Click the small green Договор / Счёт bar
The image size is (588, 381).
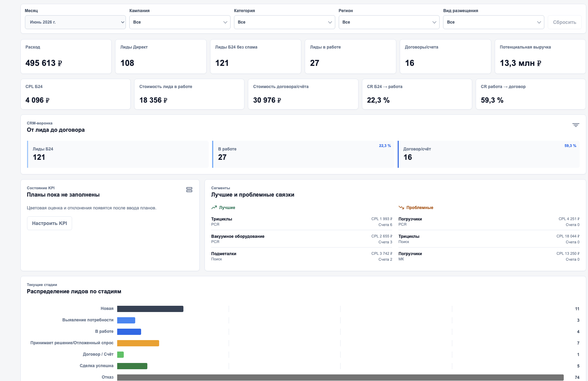[x=120, y=355]
